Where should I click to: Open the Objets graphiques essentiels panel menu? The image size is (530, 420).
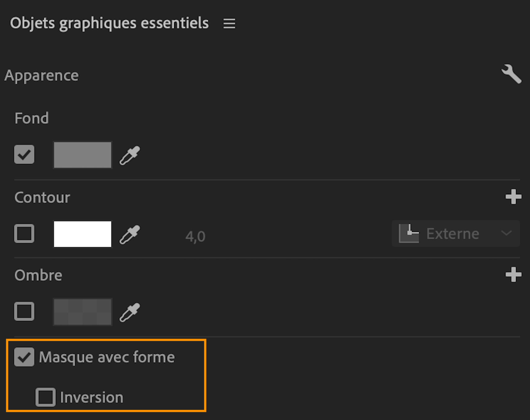(229, 23)
